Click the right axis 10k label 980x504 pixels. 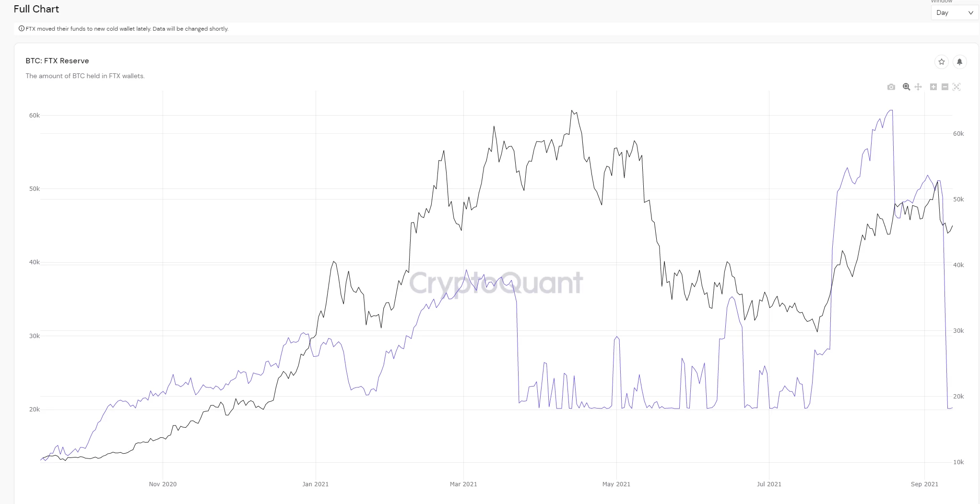click(x=958, y=462)
